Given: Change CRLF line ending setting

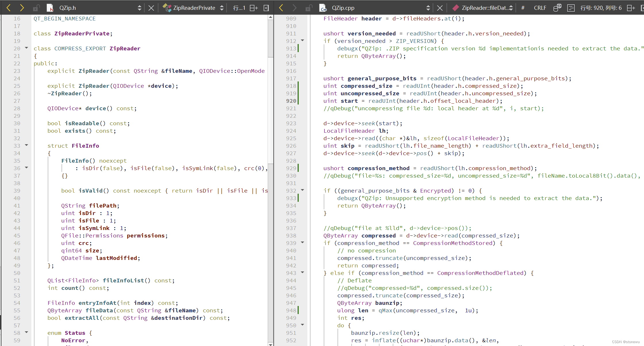Looking at the screenshot, I should [x=540, y=8].
